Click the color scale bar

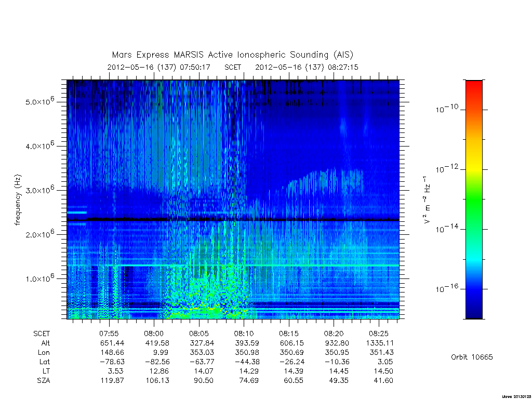[474, 199]
